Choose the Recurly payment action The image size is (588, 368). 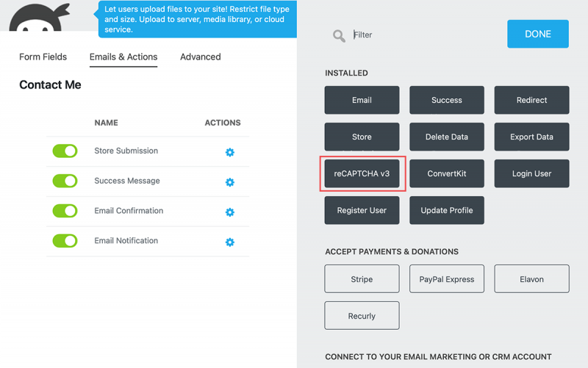click(362, 316)
